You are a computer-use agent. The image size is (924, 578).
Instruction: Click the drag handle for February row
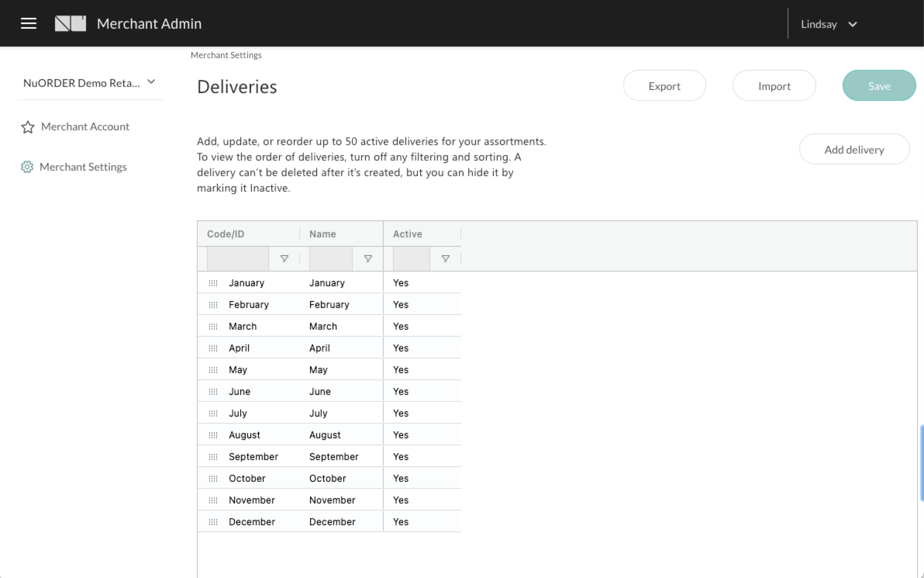pos(213,305)
